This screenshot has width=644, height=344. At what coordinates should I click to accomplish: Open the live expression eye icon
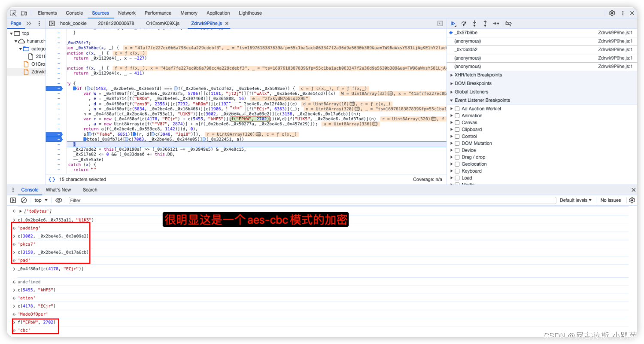59,200
